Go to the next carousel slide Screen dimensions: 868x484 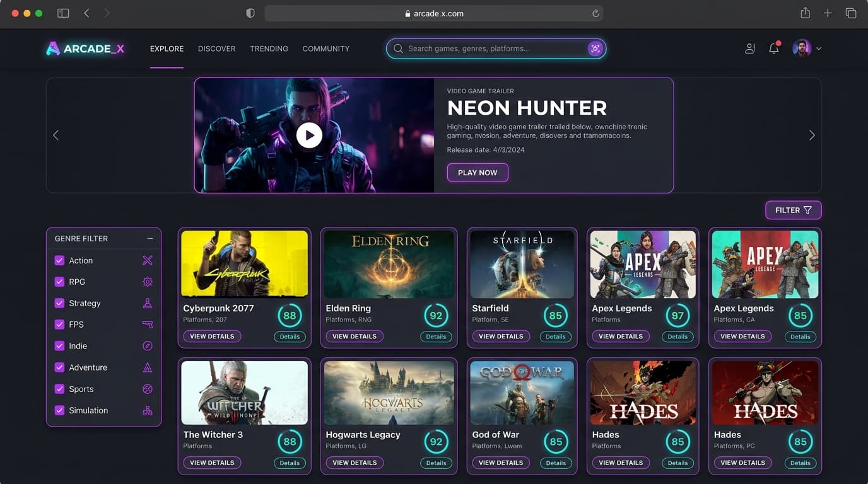click(x=812, y=135)
